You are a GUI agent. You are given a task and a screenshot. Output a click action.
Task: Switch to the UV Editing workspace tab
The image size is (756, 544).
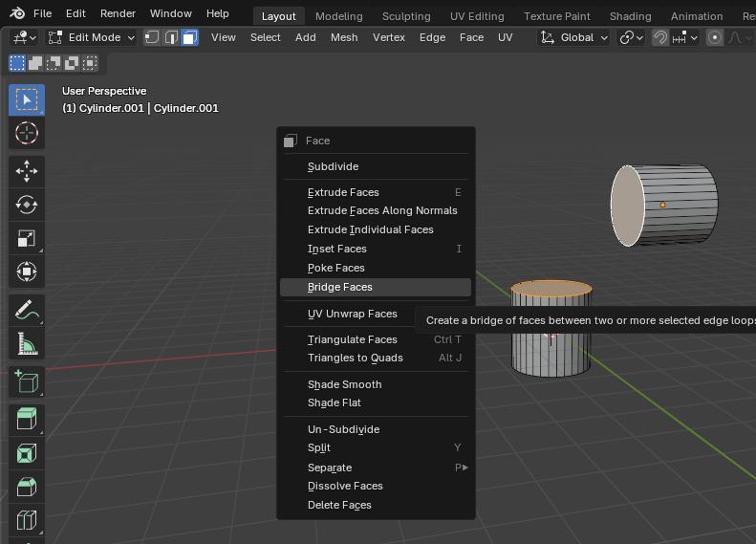(x=477, y=16)
